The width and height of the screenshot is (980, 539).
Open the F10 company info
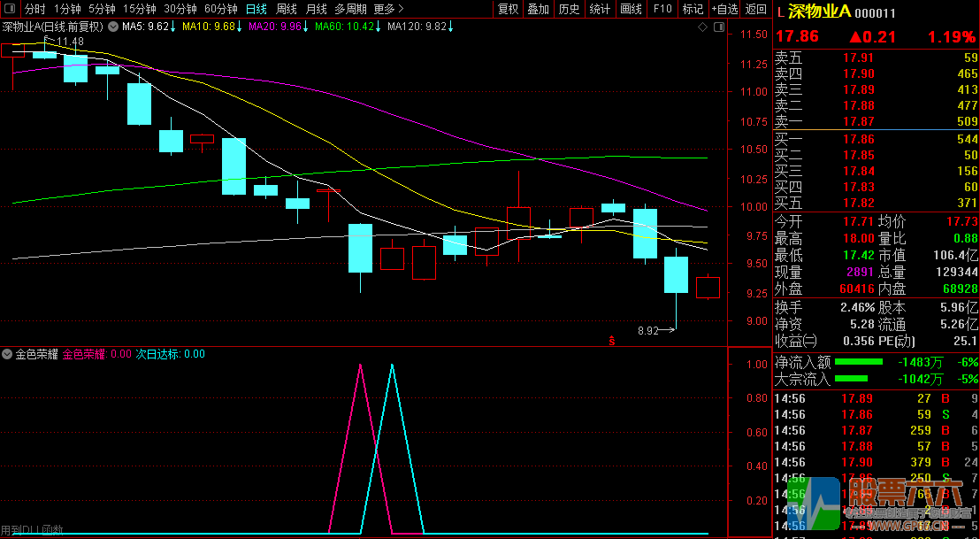(662, 9)
